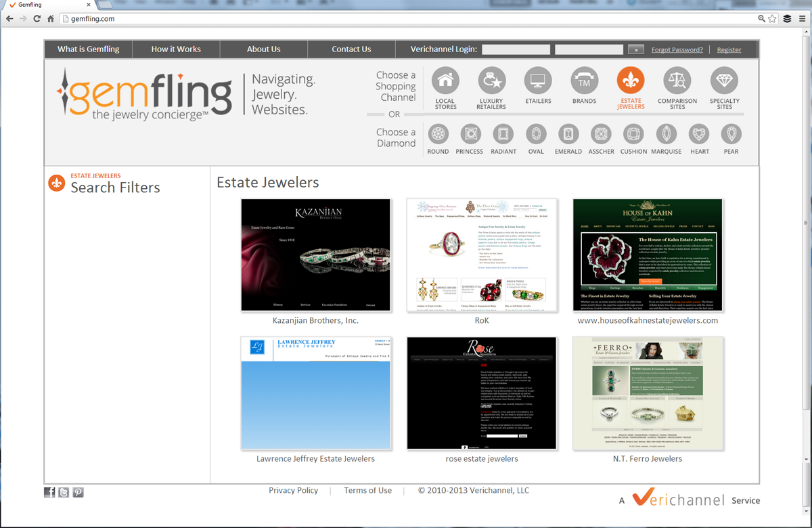Open the RoK website thumbnail

(482, 255)
